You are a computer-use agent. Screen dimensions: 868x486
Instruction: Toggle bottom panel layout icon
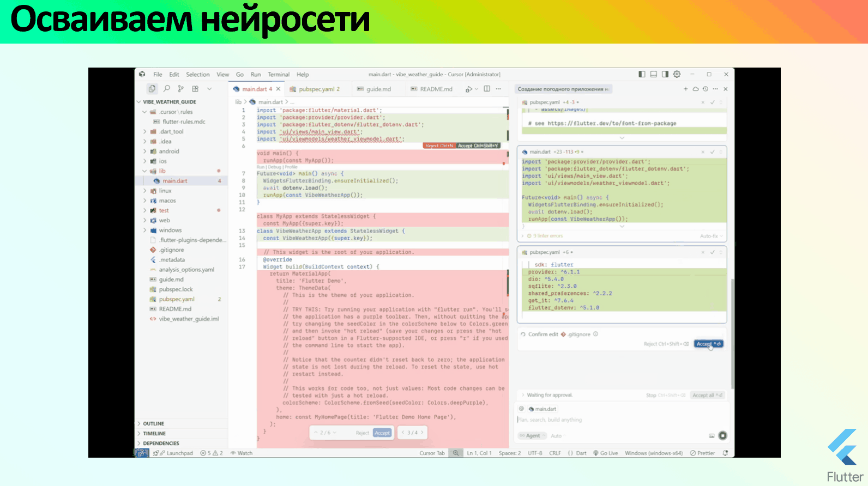(x=653, y=74)
